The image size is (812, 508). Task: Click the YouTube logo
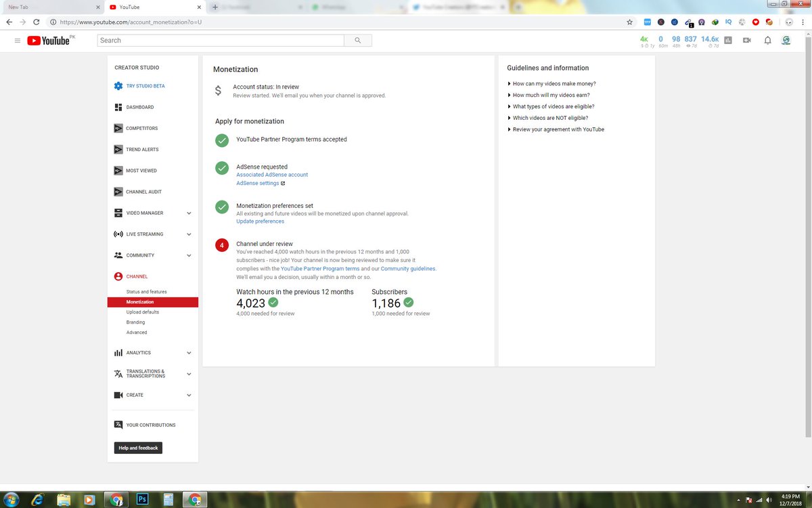49,41
